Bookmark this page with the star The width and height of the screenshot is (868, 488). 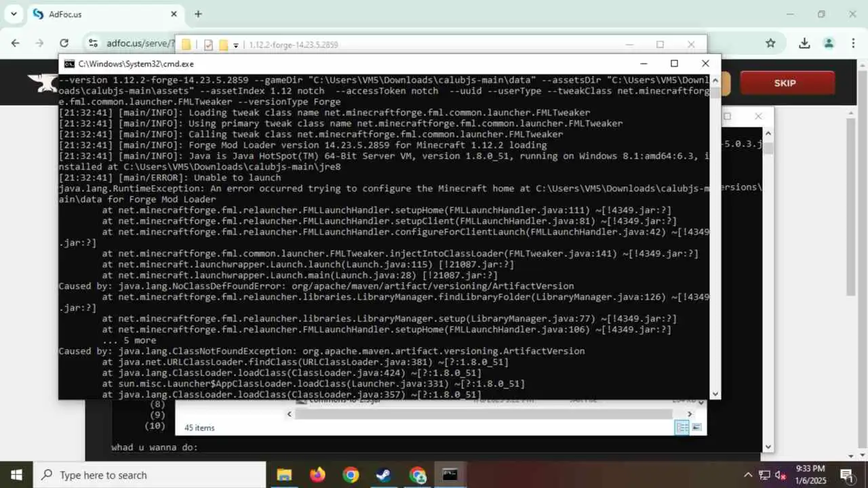point(770,43)
